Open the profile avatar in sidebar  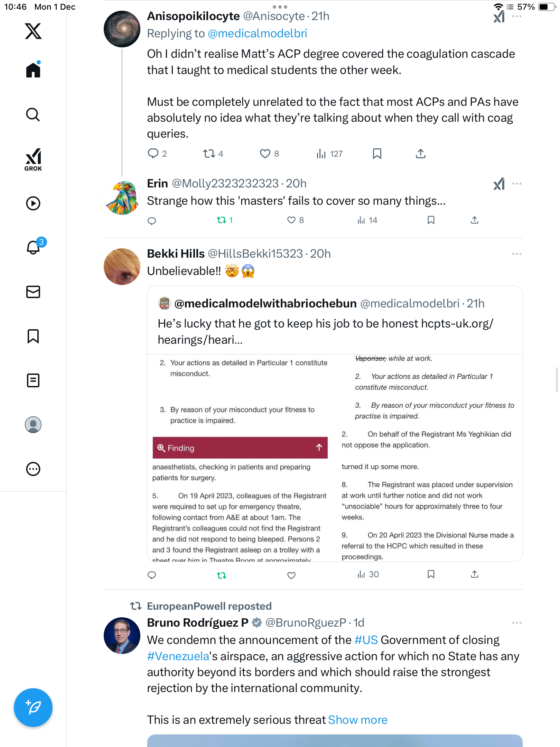pos(33,425)
